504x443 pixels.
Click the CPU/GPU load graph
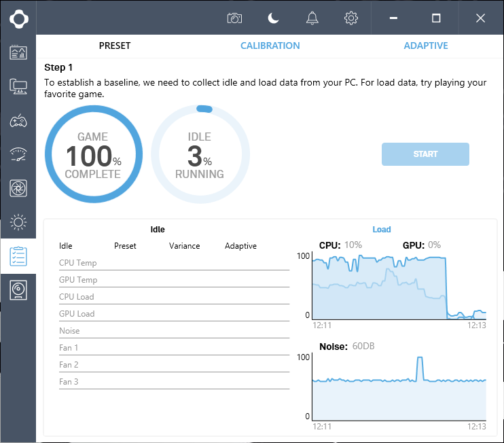tap(399, 286)
